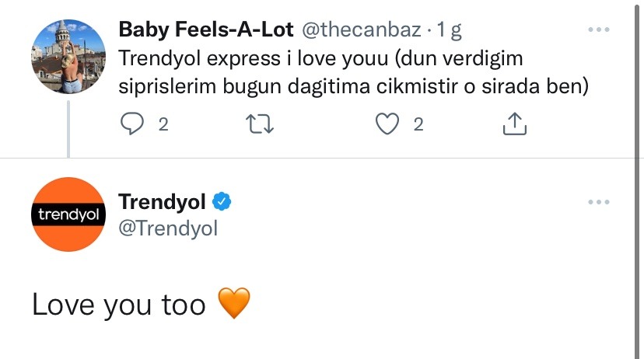Click the orange heart emoji in the reply
The image size is (644, 359).
click(x=234, y=304)
